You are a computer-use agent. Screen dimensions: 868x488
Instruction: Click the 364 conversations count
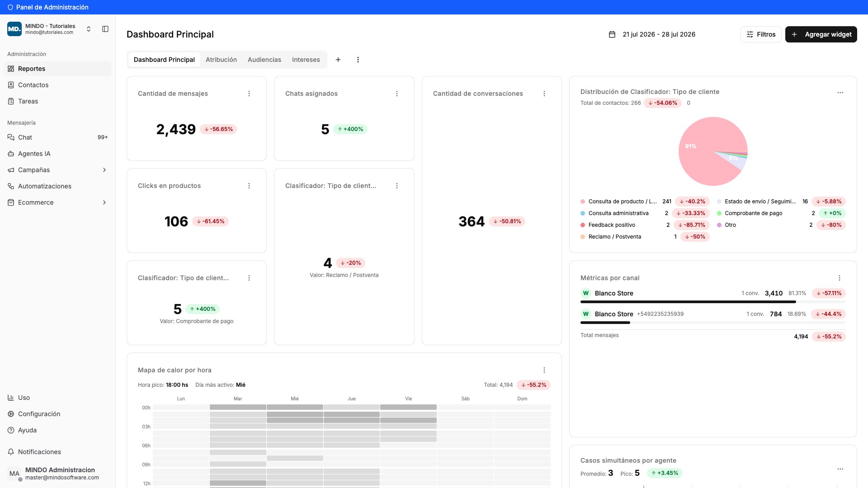(472, 221)
